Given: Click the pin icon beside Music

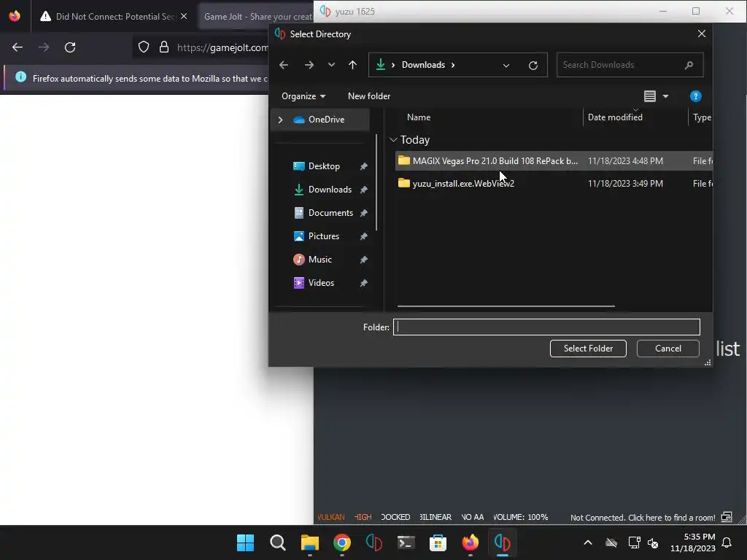Looking at the screenshot, I should (363, 260).
